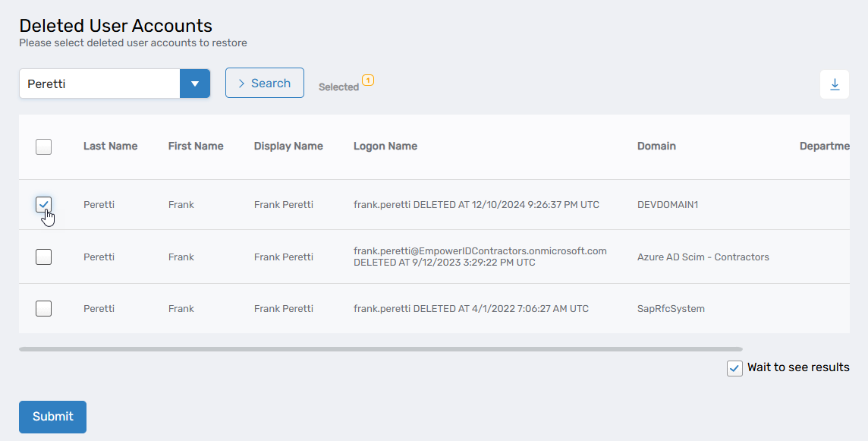This screenshot has height=441, width=868.
Task: Select the Azure AD Scim Contractors row checkbox
Action: click(43, 257)
